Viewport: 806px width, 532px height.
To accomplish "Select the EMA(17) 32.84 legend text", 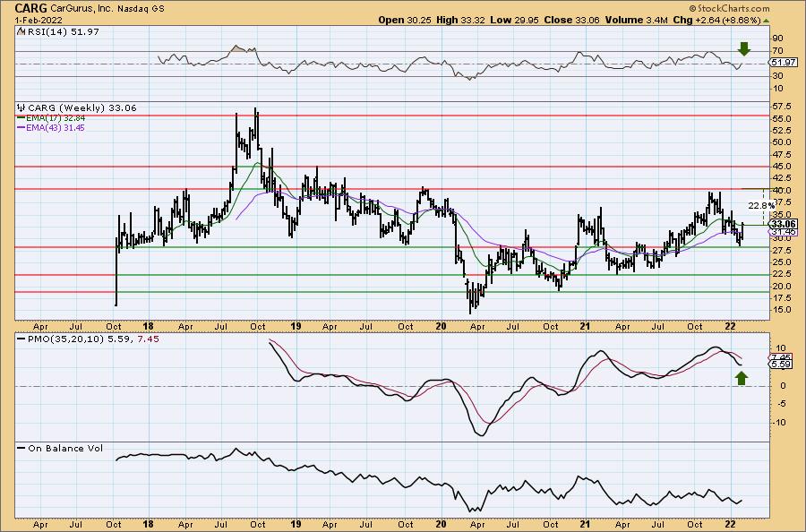I will (56, 118).
